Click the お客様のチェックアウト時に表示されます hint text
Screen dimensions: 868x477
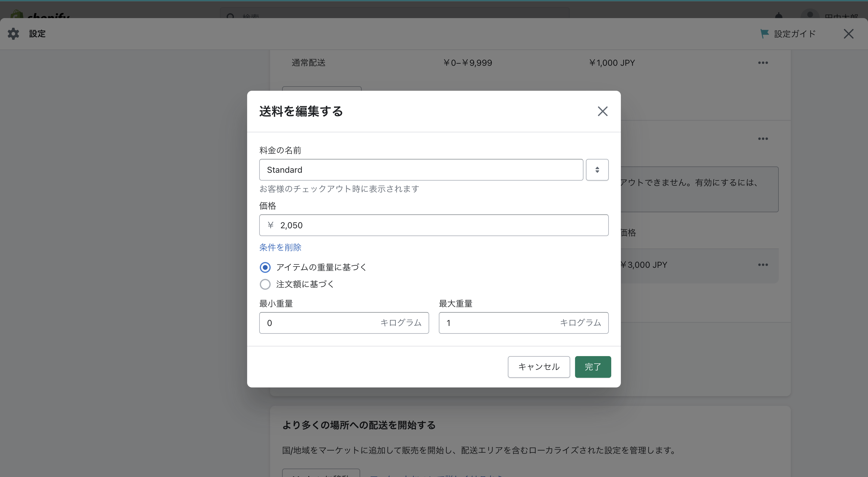[339, 189]
